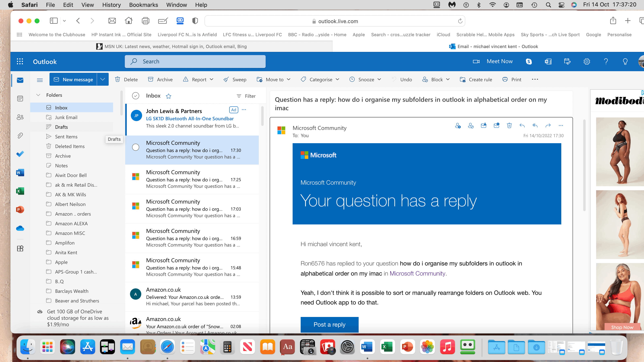The width and height of the screenshot is (644, 362).
Task: Open Move to dropdown
Action: [x=274, y=79]
